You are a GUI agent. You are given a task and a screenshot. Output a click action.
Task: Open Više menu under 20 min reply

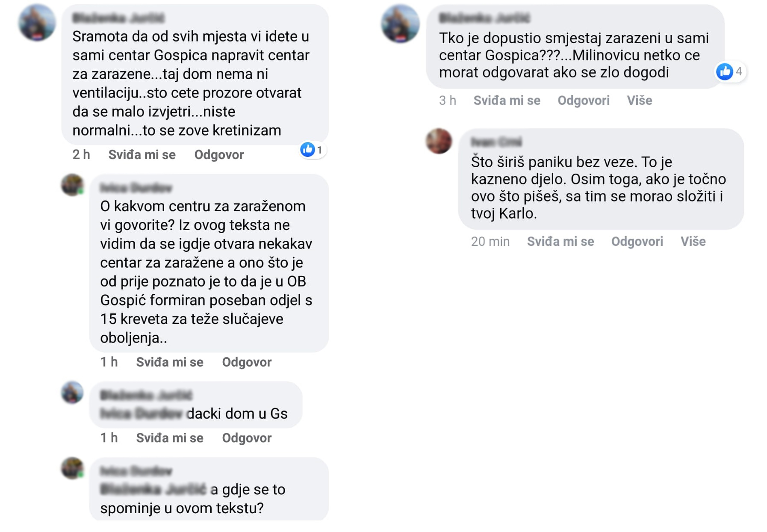point(693,242)
